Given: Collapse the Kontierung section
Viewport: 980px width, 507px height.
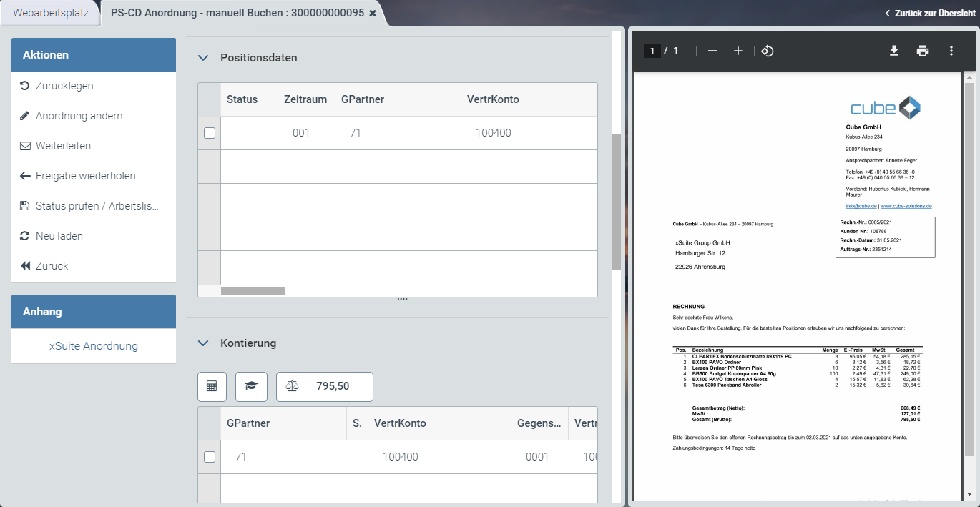Looking at the screenshot, I should point(203,343).
